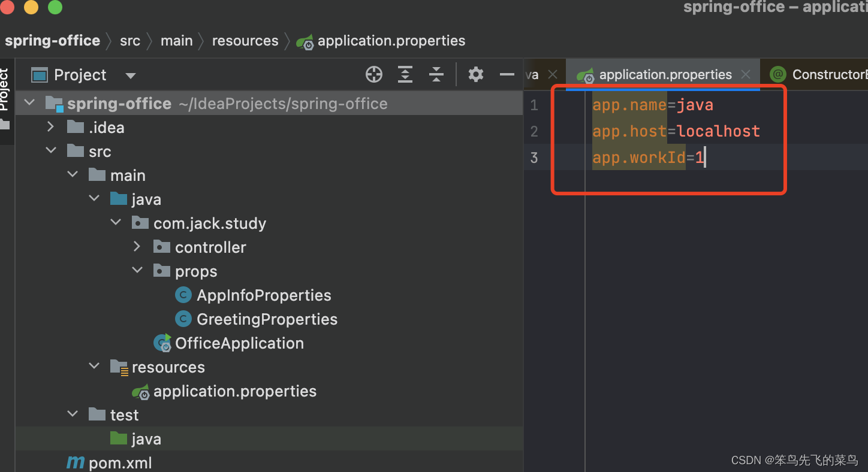This screenshot has height=472, width=868.
Task: Open Project panel options with the gear icon
Action: pos(475,74)
